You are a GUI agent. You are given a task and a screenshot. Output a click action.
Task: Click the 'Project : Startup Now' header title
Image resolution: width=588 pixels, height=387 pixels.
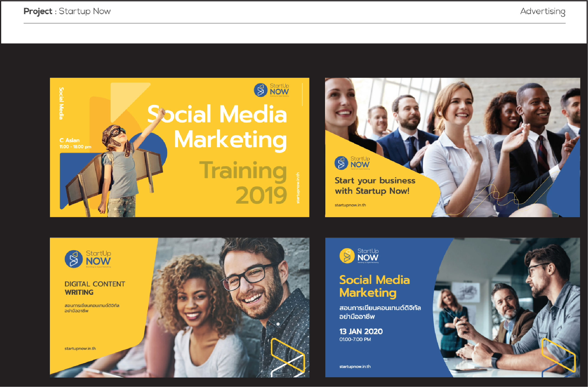pos(67,11)
